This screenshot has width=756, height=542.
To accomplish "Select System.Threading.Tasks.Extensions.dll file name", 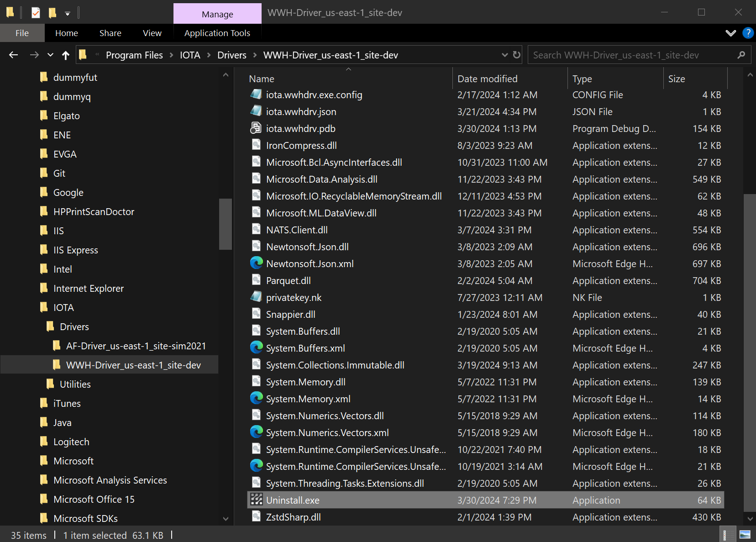I will tap(345, 484).
